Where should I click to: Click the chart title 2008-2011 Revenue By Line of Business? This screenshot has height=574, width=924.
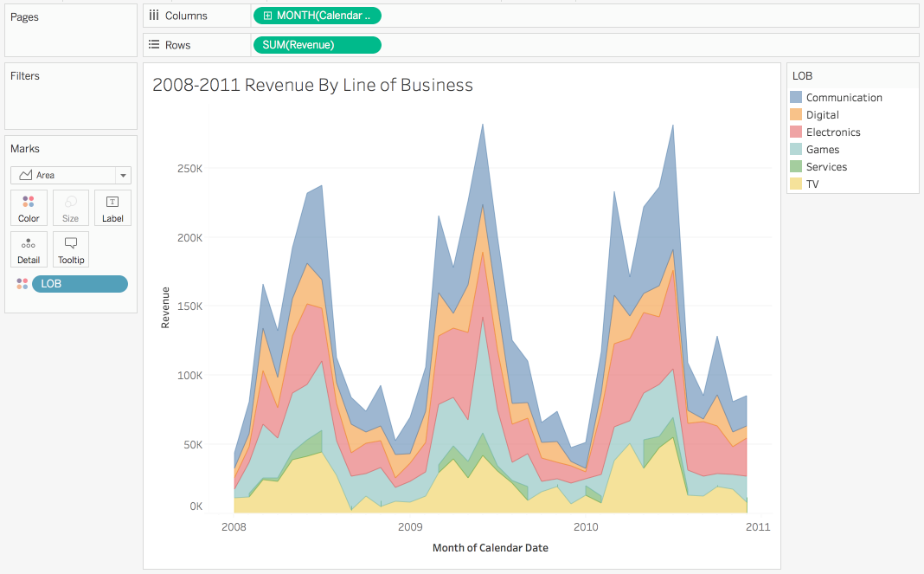pos(312,85)
